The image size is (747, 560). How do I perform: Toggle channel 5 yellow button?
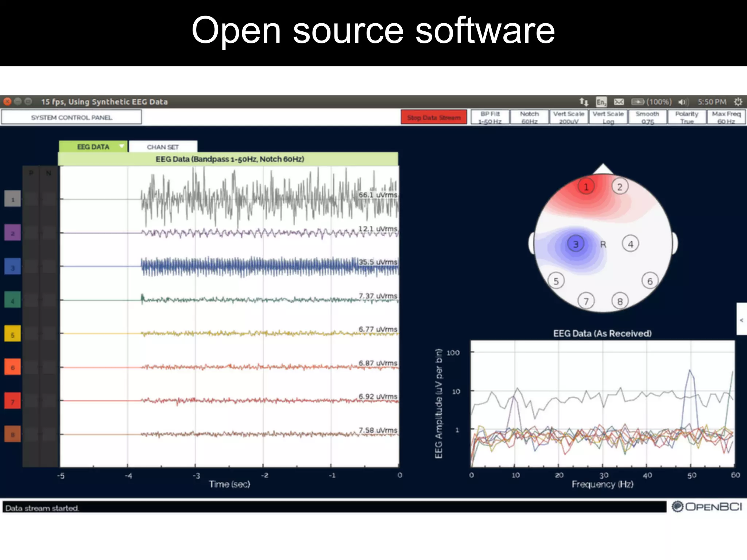(12, 334)
